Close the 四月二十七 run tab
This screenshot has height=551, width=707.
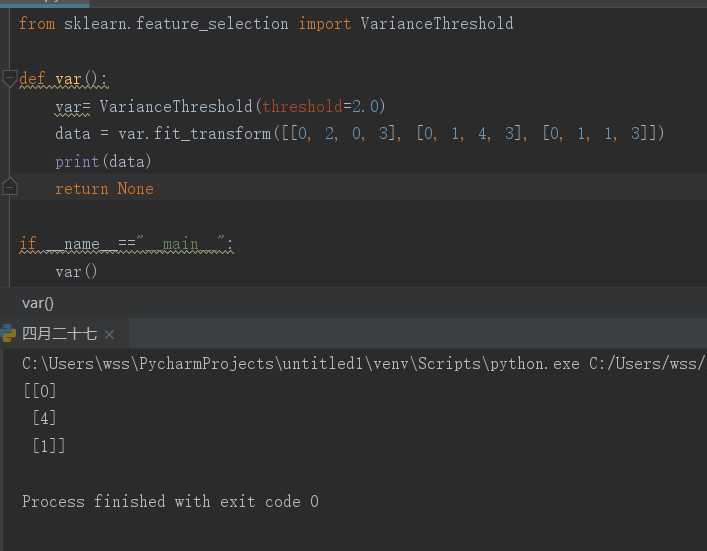[x=109, y=335]
